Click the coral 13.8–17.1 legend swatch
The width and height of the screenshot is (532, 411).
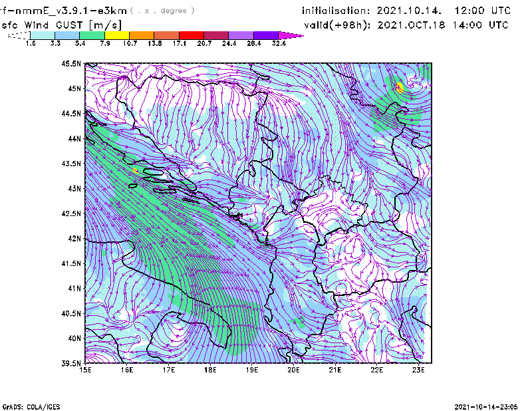point(167,35)
